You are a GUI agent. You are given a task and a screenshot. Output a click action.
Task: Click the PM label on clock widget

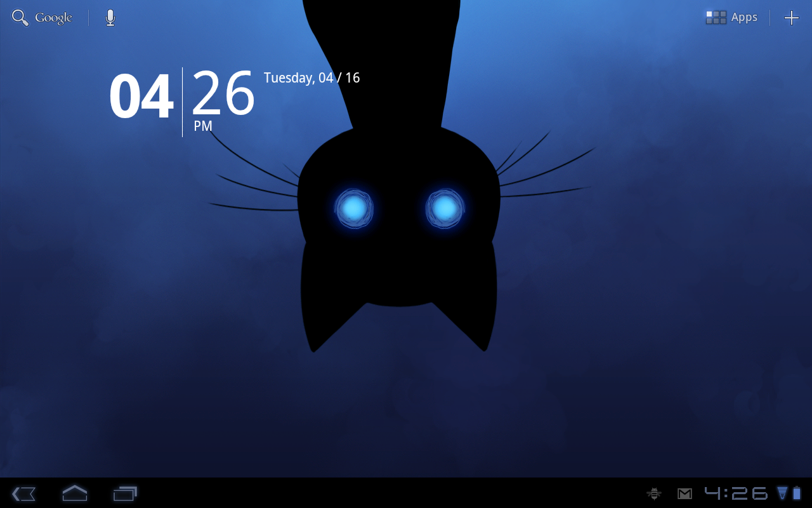(203, 126)
